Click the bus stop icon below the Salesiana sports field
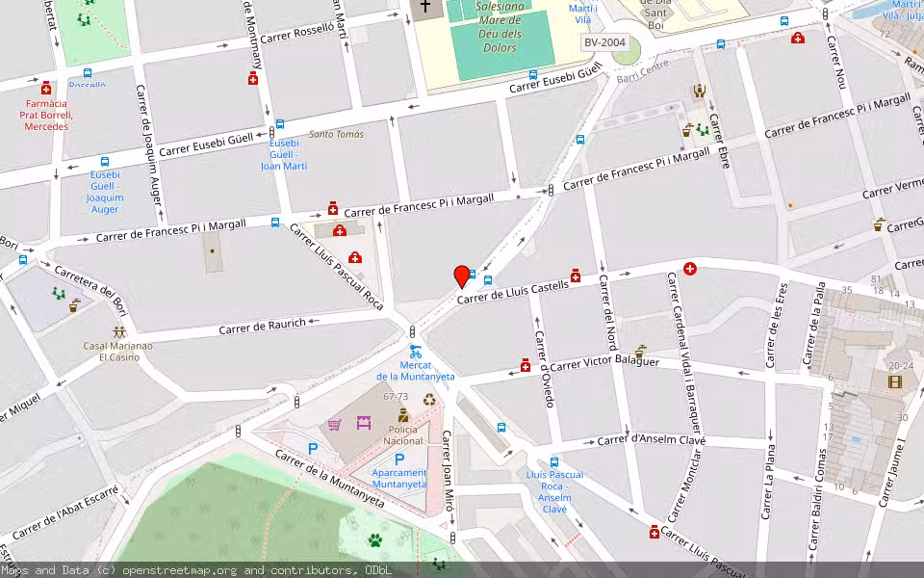924x578 pixels. coord(533,75)
